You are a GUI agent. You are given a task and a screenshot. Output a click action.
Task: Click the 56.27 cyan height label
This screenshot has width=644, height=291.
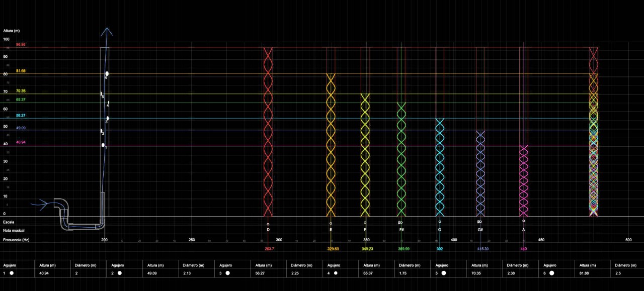click(21, 116)
